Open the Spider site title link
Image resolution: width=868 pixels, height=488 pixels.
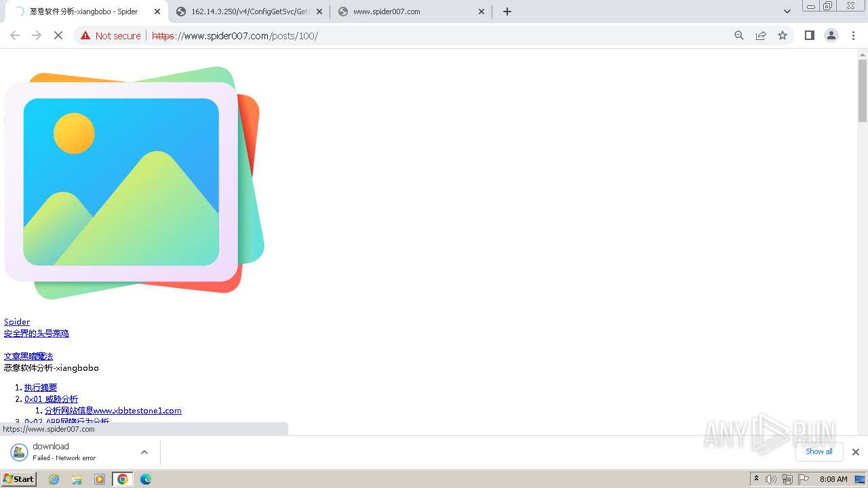[17, 322]
